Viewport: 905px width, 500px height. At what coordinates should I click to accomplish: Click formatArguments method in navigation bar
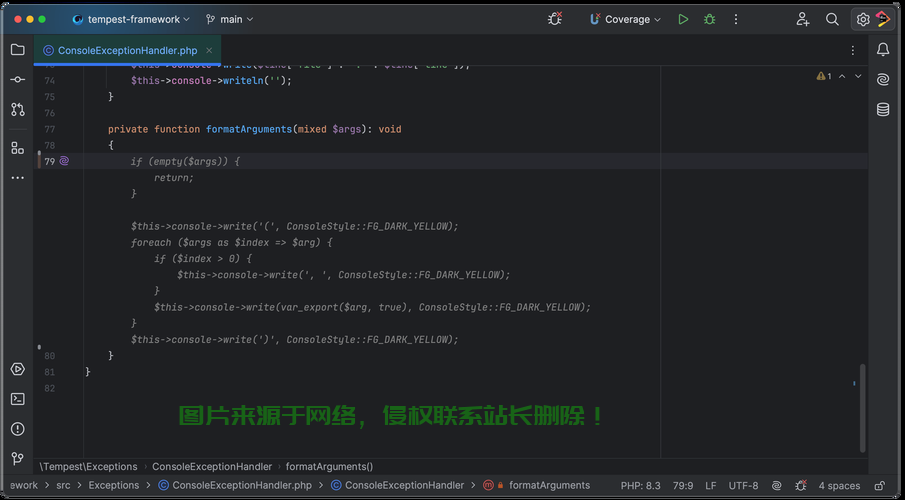click(537, 486)
